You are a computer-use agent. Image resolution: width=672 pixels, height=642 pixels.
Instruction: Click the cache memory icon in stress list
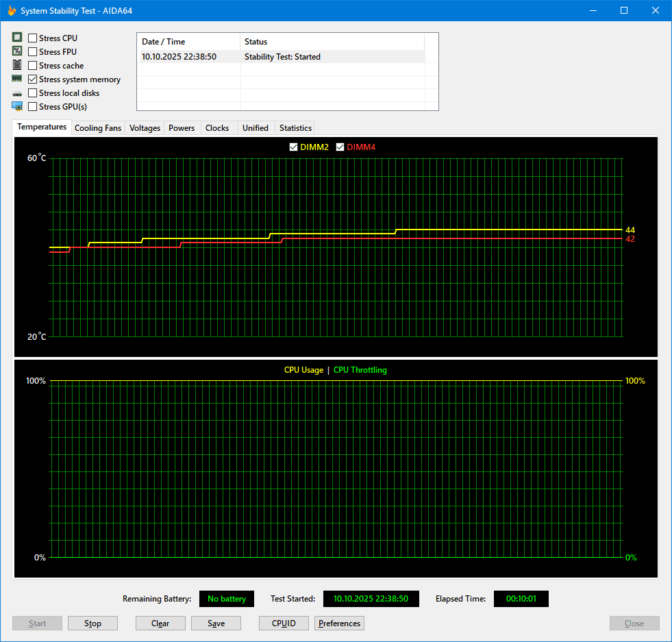pyautogui.click(x=16, y=65)
